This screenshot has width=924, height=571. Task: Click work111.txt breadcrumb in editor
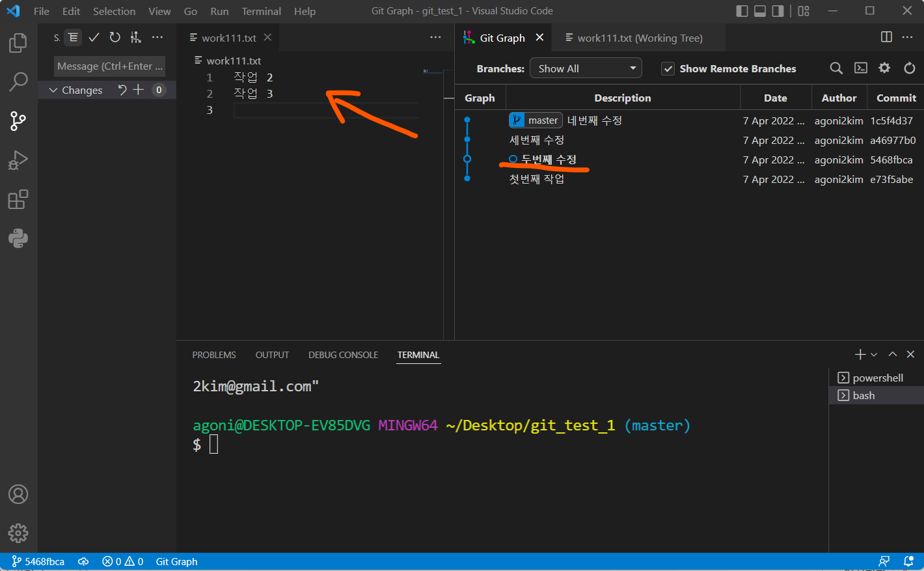coord(228,61)
